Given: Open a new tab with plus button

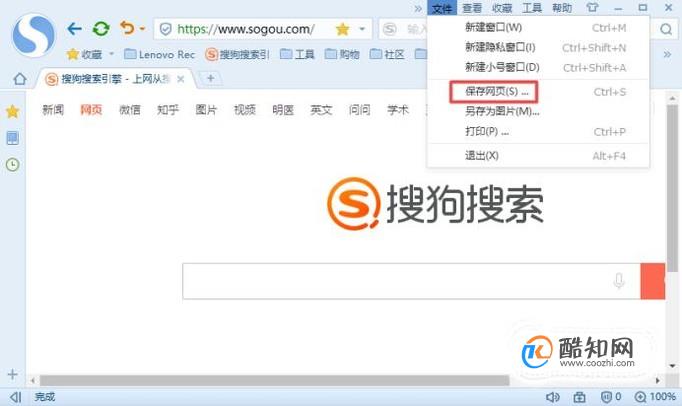Looking at the screenshot, I should coord(211,78).
